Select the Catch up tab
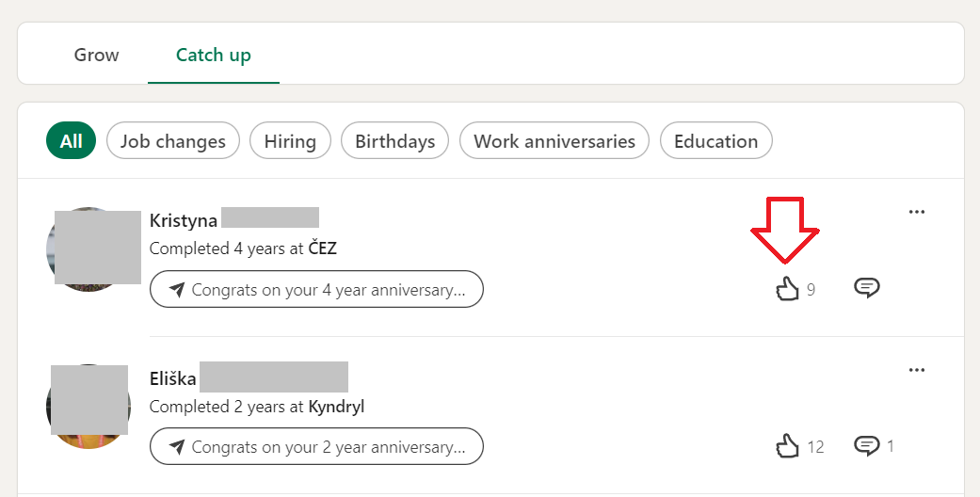This screenshot has height=497, width=980. [214, 55]
